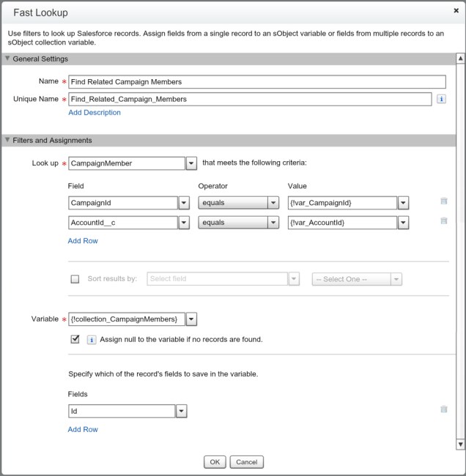This screenshot has width=466, height=476.
Task: Click the Name input field
Action: pos(257,82)
